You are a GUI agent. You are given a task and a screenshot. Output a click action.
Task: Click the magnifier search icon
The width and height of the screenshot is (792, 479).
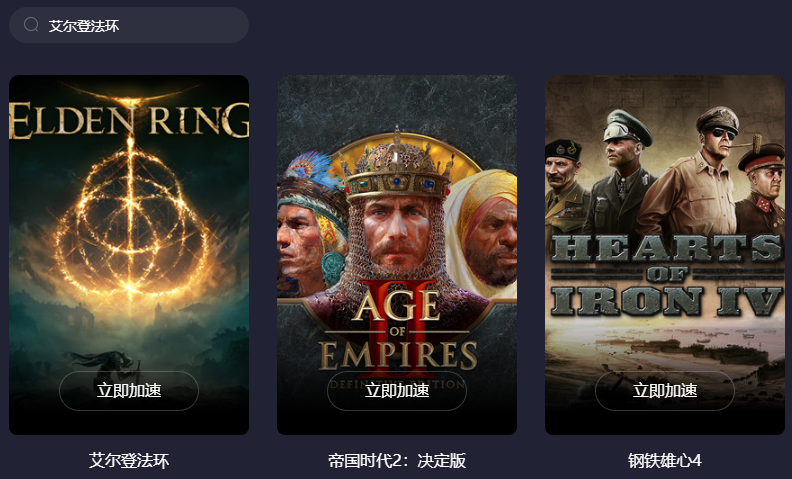point(31,24)
